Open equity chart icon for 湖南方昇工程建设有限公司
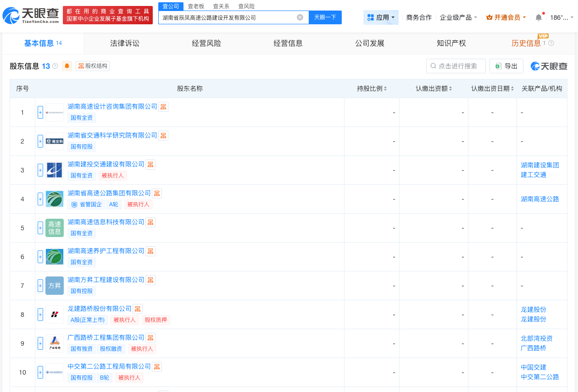 pyautogui.click(x=150, y=280)
